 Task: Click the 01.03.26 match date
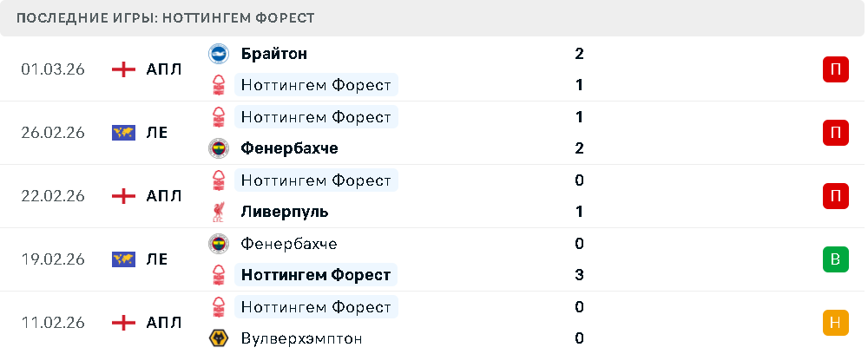pos(53,69)
